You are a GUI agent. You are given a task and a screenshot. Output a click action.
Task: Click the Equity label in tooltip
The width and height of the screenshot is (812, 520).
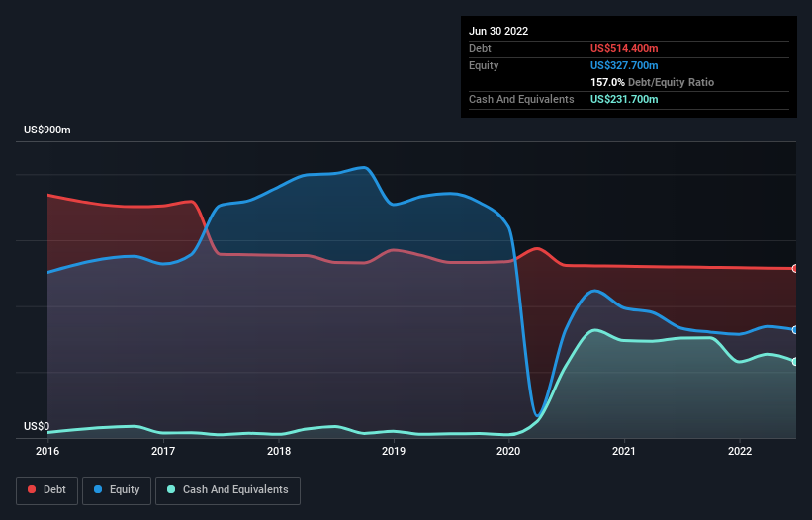coord(484,65)
